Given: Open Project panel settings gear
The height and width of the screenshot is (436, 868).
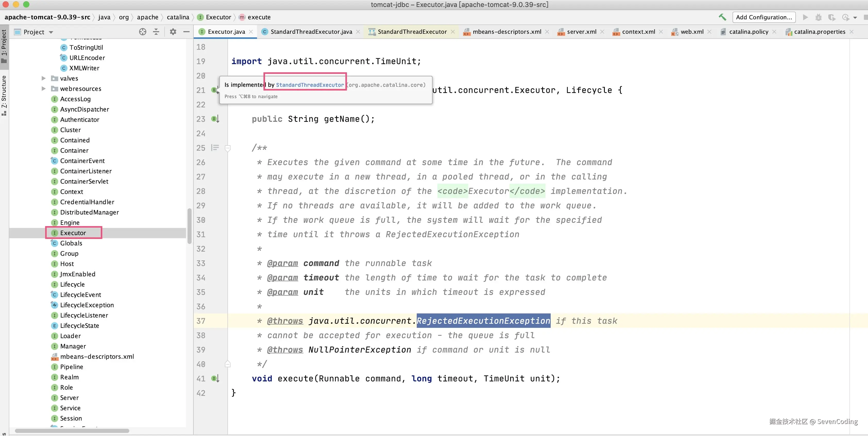Looking at the screenshot, I should (x=173, y=32).
